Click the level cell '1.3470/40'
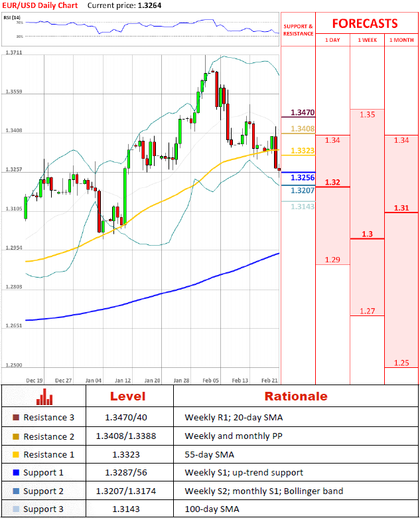The height and width of the screenshot is (518, 420). pyautogui.click(x=126, y=418)
